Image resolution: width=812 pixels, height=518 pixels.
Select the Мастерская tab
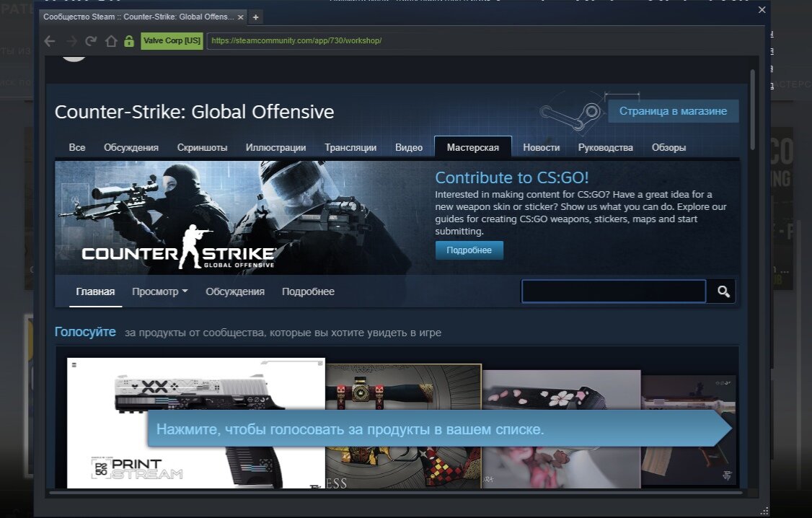click(473, 147)
